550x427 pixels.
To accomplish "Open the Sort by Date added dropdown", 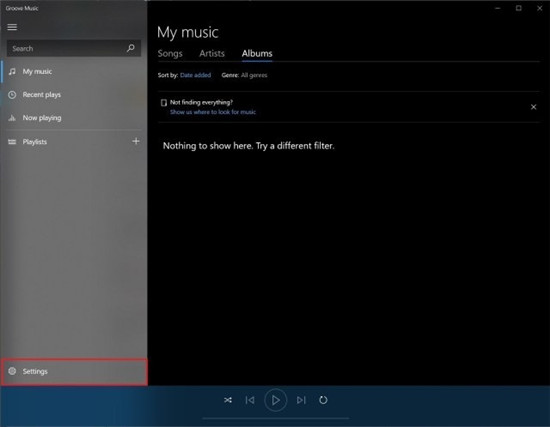I will [x=195, y=75].
